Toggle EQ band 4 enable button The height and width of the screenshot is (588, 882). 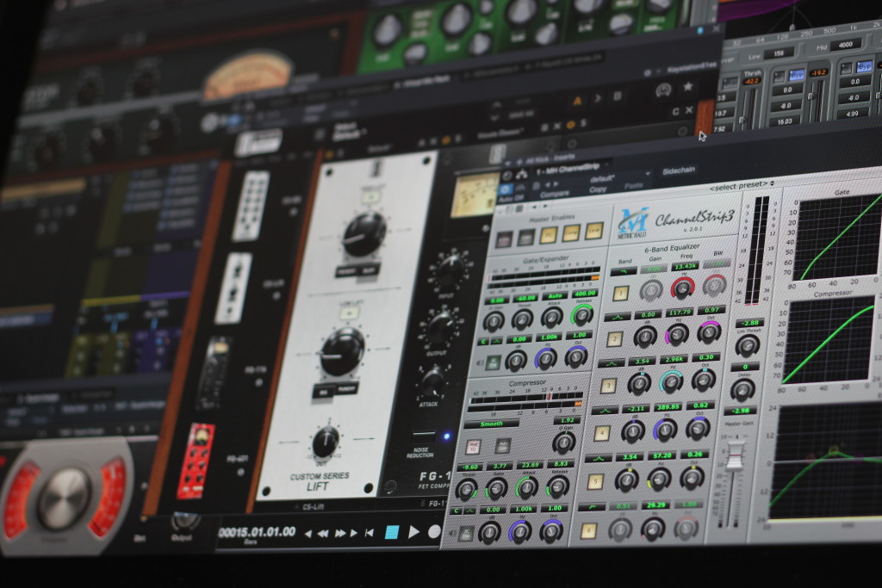coord(602,433)
